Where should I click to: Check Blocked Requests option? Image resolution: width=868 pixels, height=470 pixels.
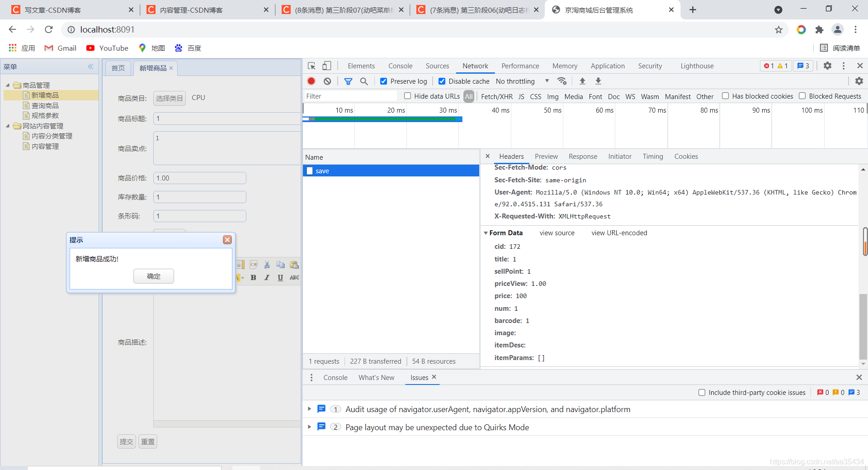(x=802, y=96)
